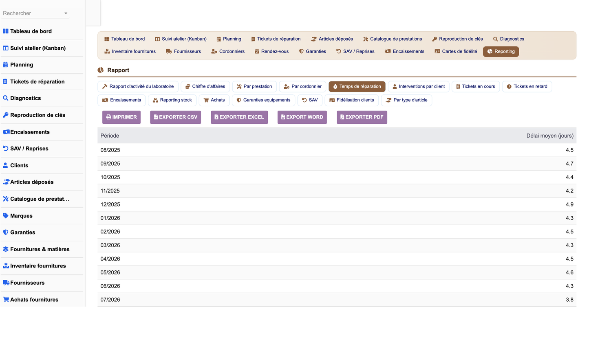This screenshot has height=364, width=589.
Task: Click the Marques tag icon in sidebar
Action: [6, 216]
